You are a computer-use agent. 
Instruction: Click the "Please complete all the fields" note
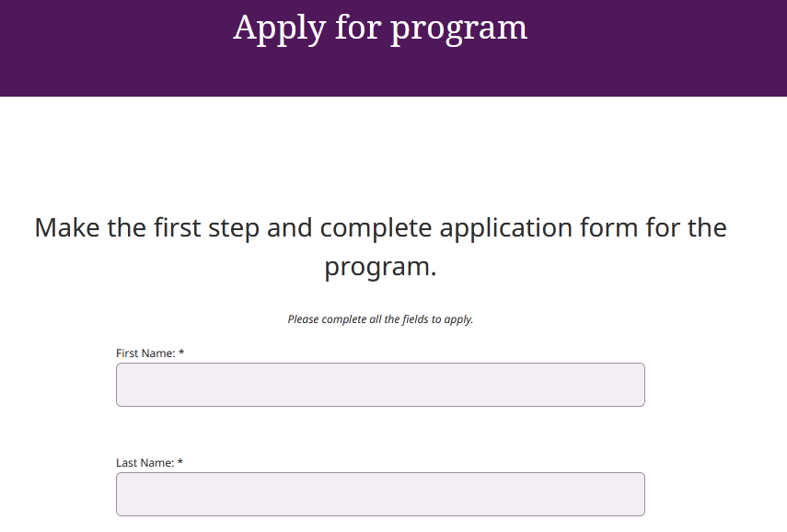pyautogui.click(x=380, y=319)
